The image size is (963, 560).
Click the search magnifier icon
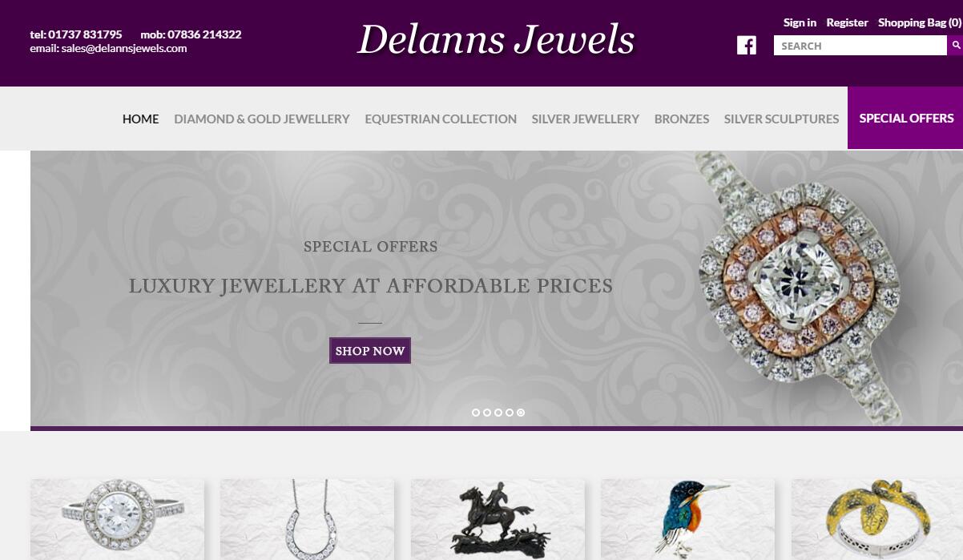pos(955,46)
